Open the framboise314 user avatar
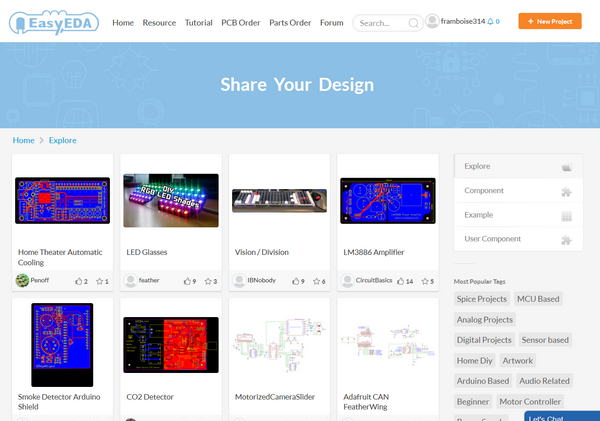 click(x=432, y=21)
